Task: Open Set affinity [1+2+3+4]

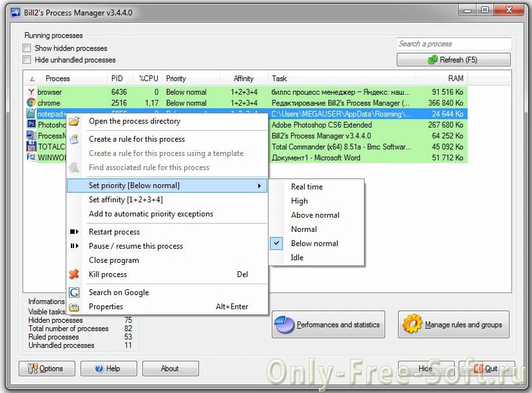Action: click(x=126, y=200)
